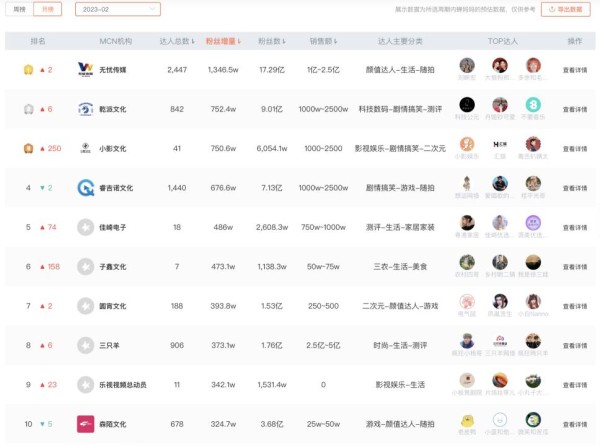Open 查看详情 for 三只羊 row
The height and width of the screenshot is (446, 600).
575,345
